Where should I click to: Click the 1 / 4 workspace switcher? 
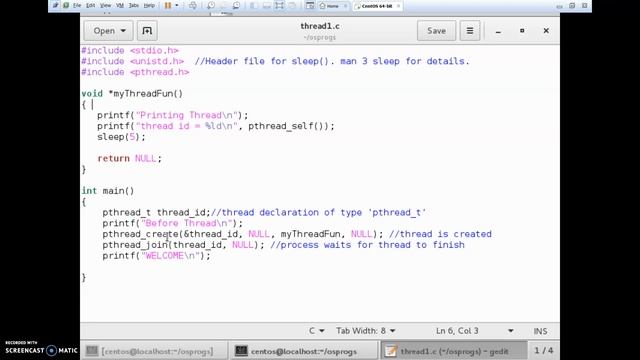tap(544, 351)
